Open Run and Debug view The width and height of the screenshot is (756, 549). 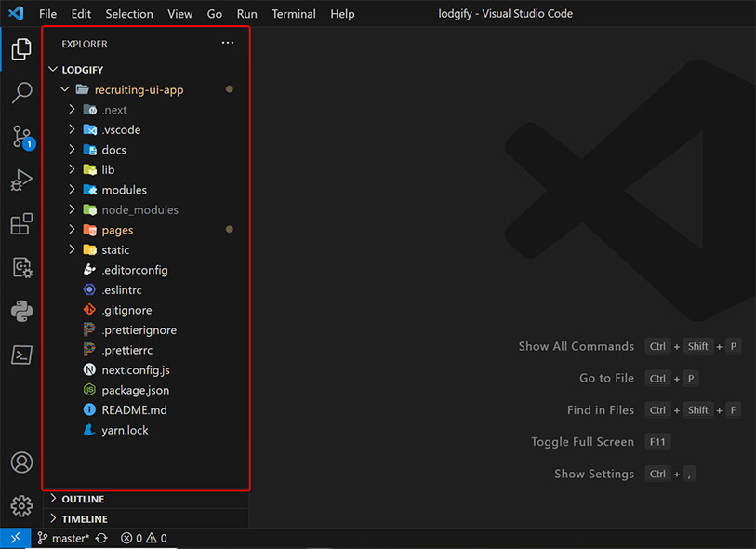(20, 181)
